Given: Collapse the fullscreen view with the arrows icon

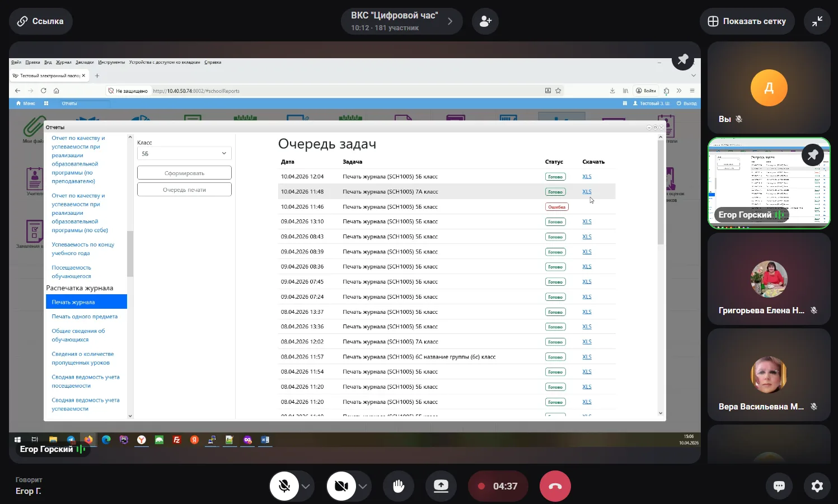Looking at the screenshot, I should (x=817, y=21).
